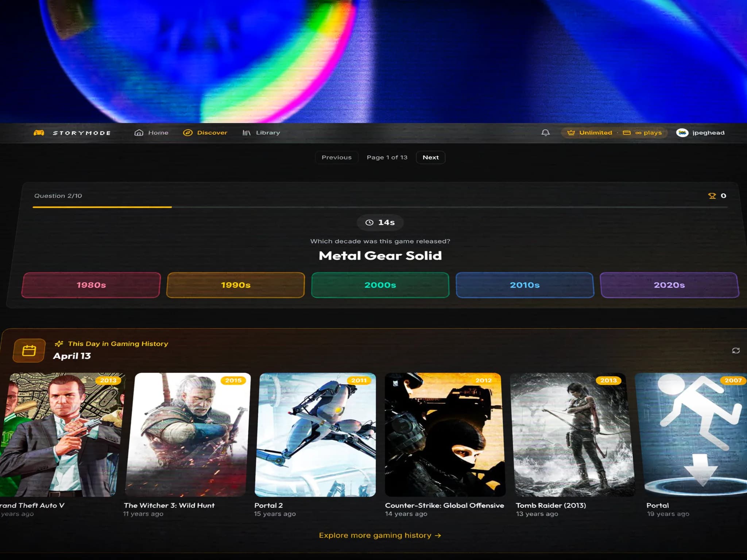Open the Discover tab
The width and height of the screenshot is (747, 560).
click(205, 133)
